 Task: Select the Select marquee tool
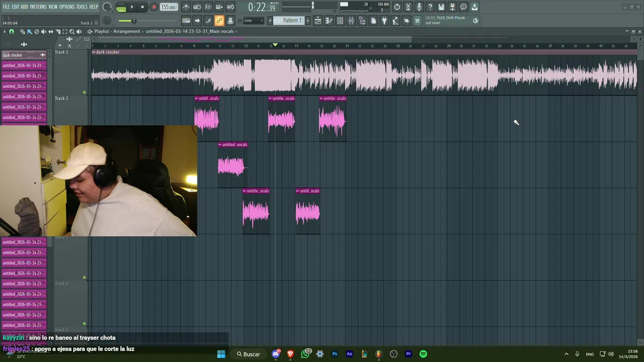(64, 32)
